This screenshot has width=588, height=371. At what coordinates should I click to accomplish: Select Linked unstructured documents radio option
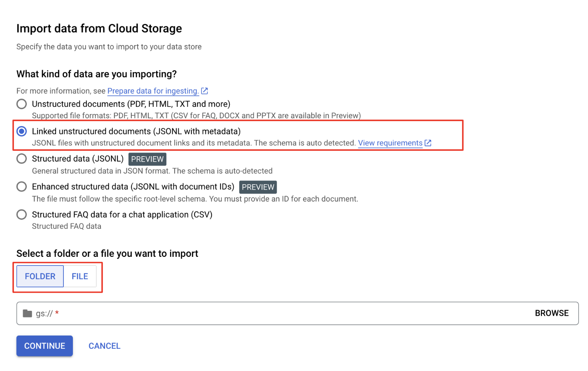22,131
